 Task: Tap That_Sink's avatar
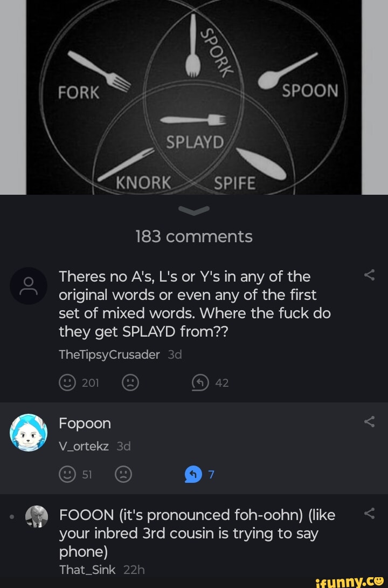click(x=36, y=517)
